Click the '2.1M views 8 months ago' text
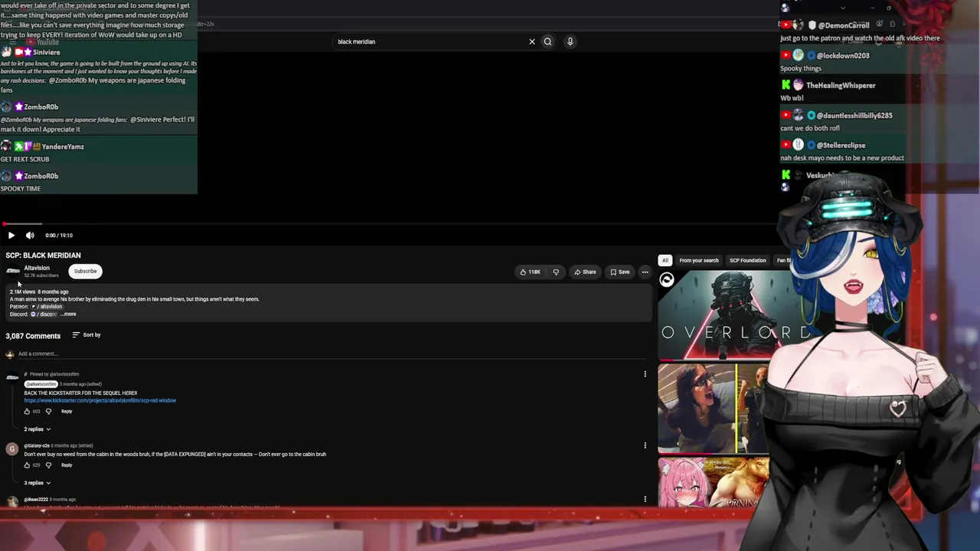Screen dimensions: 980x551 (39, 292)
